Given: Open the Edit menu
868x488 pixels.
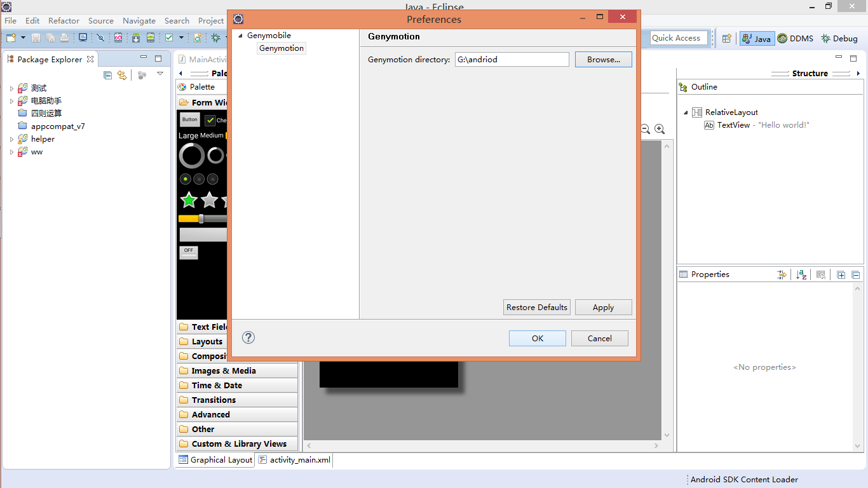Looking at the screenshot, I should pyautogui.click(x=32, y=21).
